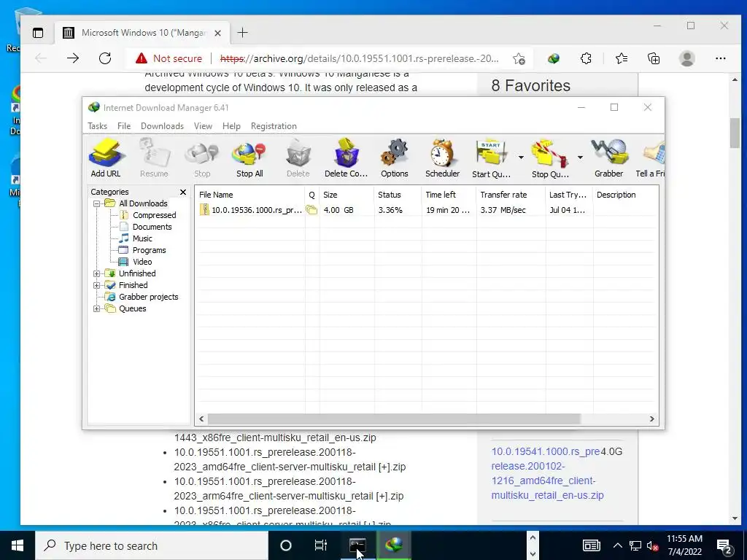
Task: Select the Compressed category
Action: 155,215
